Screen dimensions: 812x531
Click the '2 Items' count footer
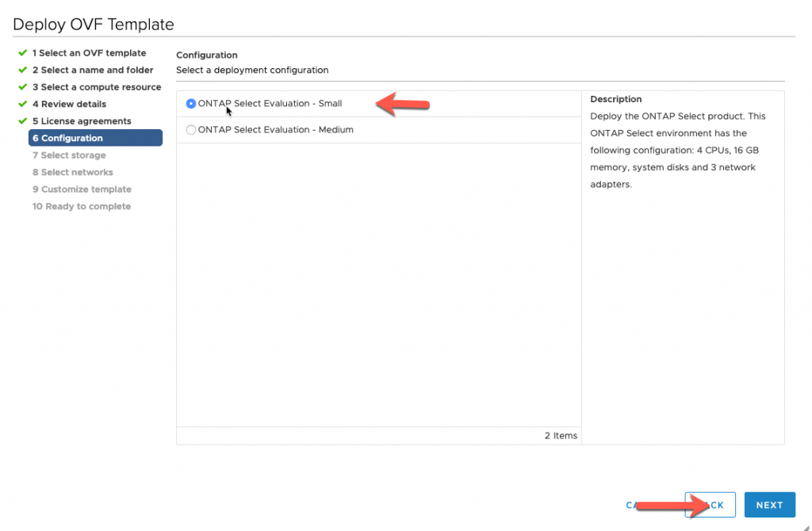tap(561, 436)
